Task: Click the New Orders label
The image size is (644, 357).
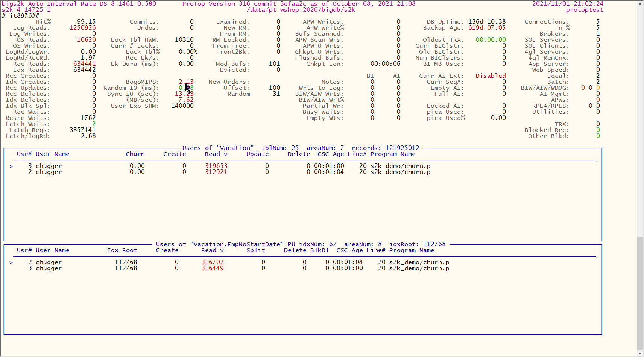Action: [229, 82]
